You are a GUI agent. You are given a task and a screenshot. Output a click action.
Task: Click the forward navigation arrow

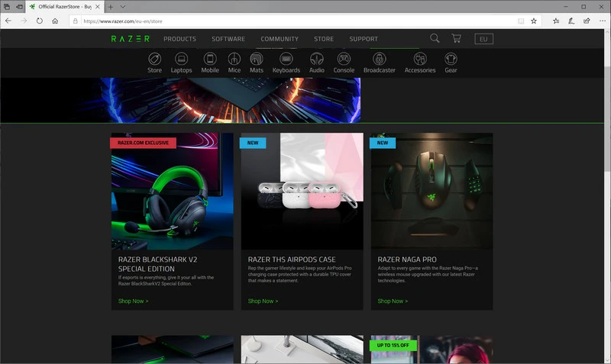tap(24, 21)
